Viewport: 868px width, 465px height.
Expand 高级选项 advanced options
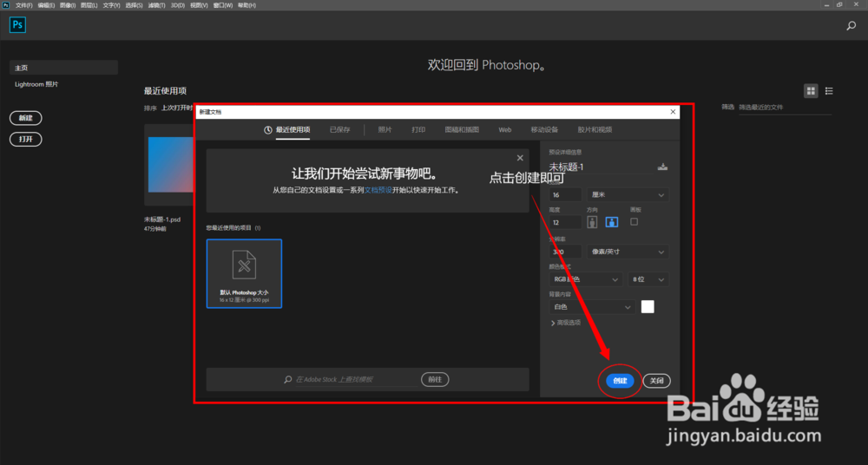[x=565, y=323]
